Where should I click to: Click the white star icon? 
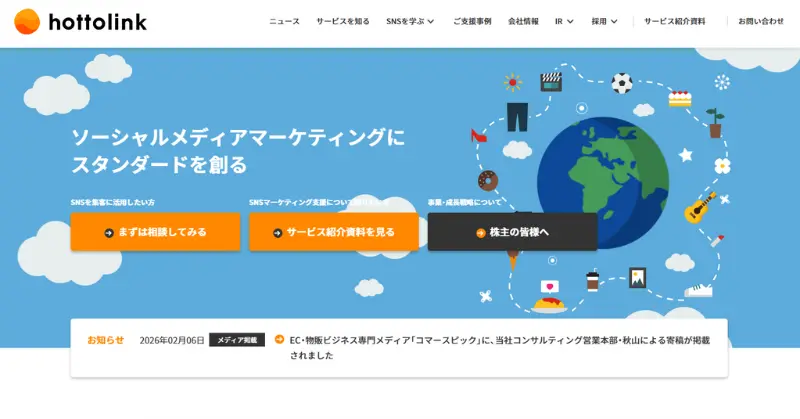point(686,154)
